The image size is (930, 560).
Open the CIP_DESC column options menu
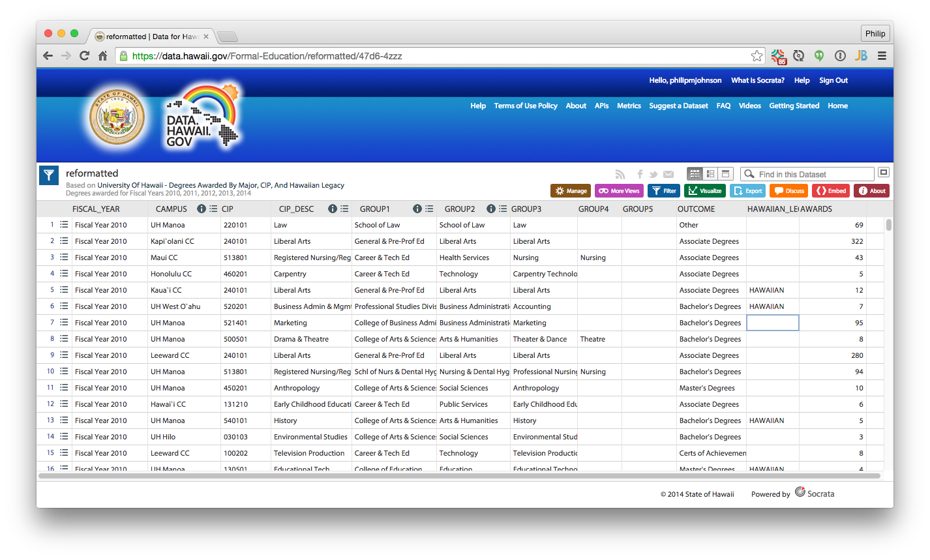[344, 209]
